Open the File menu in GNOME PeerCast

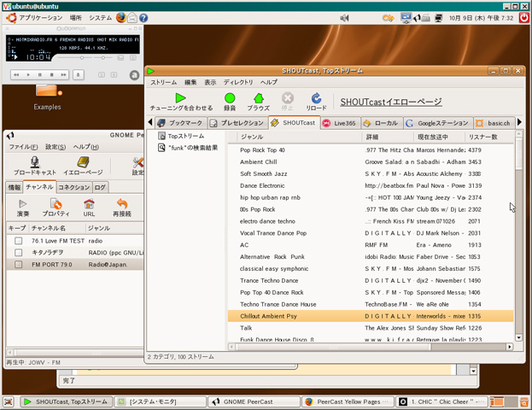(x=23, y=147)
